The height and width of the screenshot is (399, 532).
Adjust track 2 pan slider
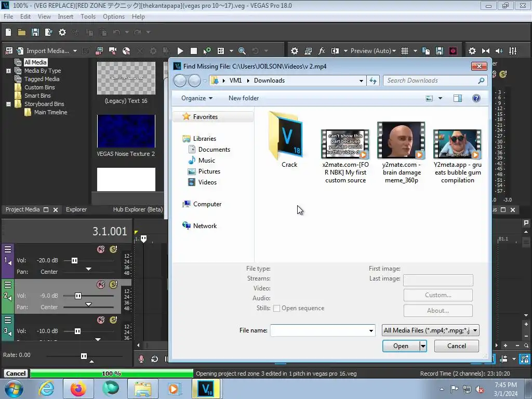[x=88, y=304]
